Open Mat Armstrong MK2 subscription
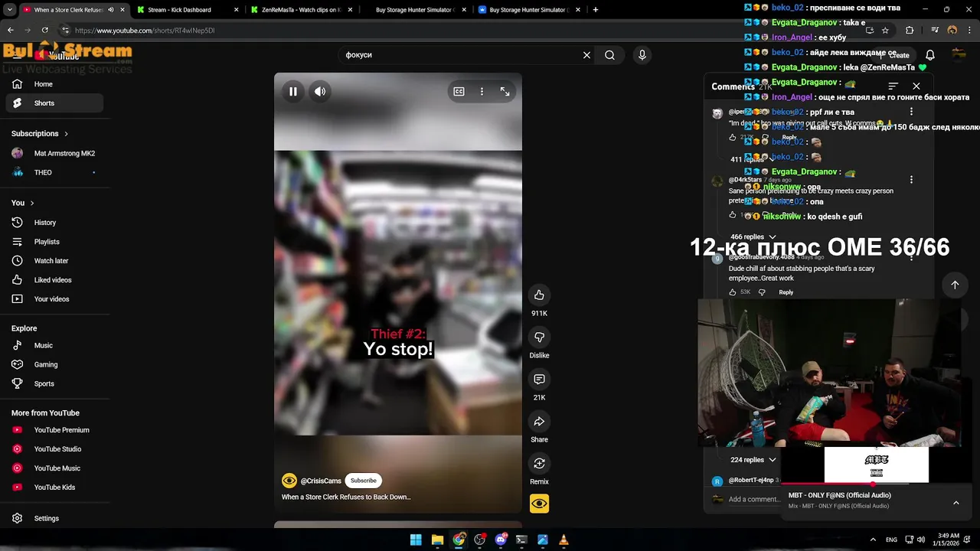Image resolution: width=980 pixels, height=551 pixels. point(54,153)
